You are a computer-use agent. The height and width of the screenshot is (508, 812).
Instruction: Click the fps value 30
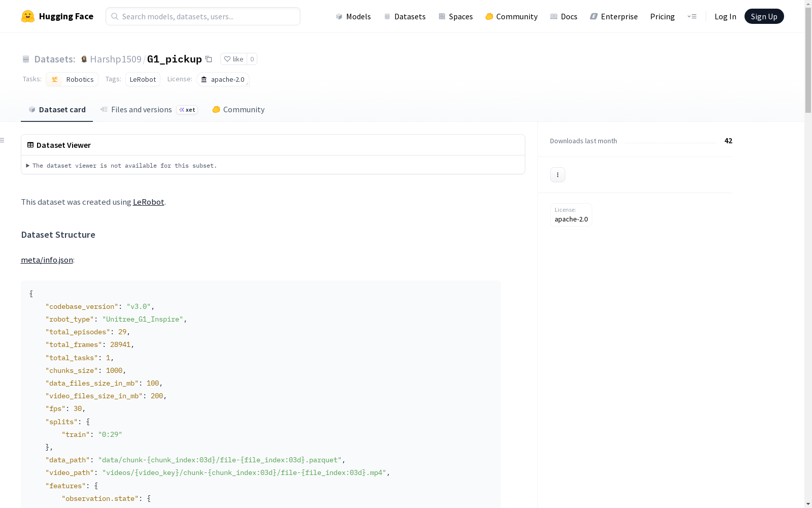78,408
